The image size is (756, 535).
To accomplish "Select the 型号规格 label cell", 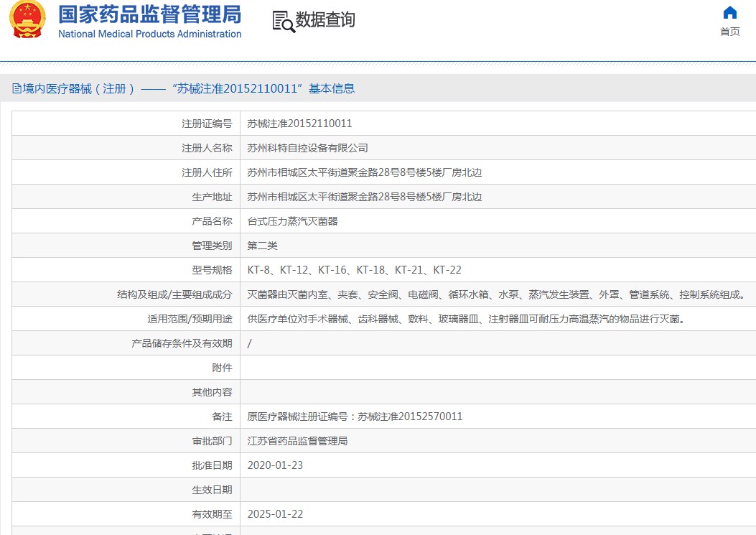I will click(x=126, y=270).
